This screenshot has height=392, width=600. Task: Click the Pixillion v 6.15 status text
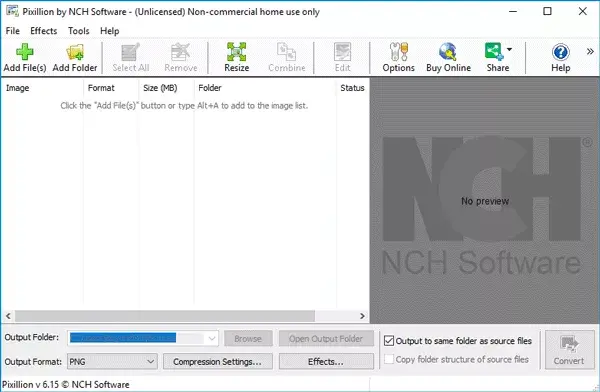click(x=66, y=384)
